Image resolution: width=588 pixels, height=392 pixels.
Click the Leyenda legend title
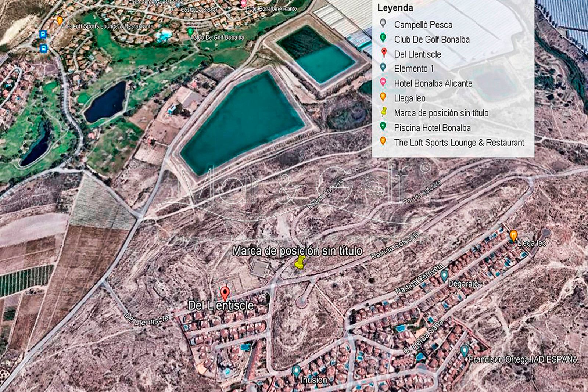(395, 8)
